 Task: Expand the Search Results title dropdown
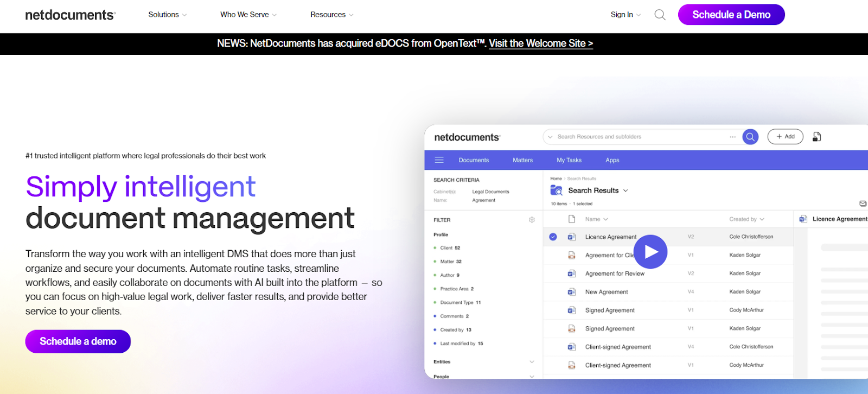click(626, 190)
